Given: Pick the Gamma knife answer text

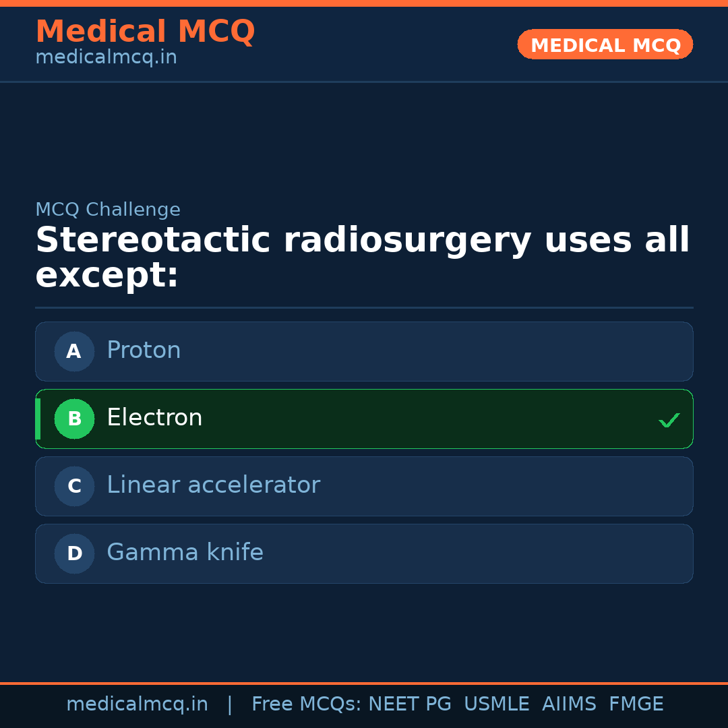Looking at the screenshot, I should 185,553.
